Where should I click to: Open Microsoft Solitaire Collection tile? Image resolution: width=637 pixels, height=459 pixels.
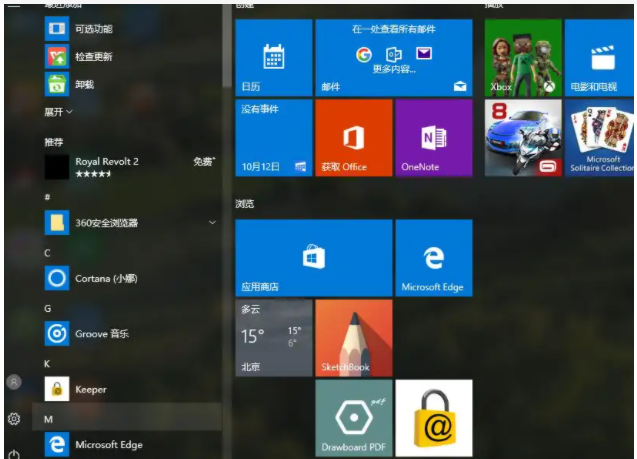tap(599, 138)
